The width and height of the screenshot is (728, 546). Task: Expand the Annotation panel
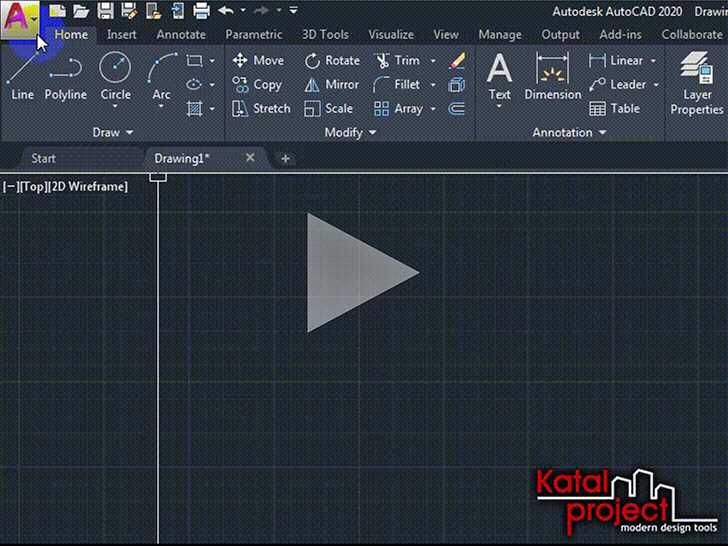click(x=569, y=133)
